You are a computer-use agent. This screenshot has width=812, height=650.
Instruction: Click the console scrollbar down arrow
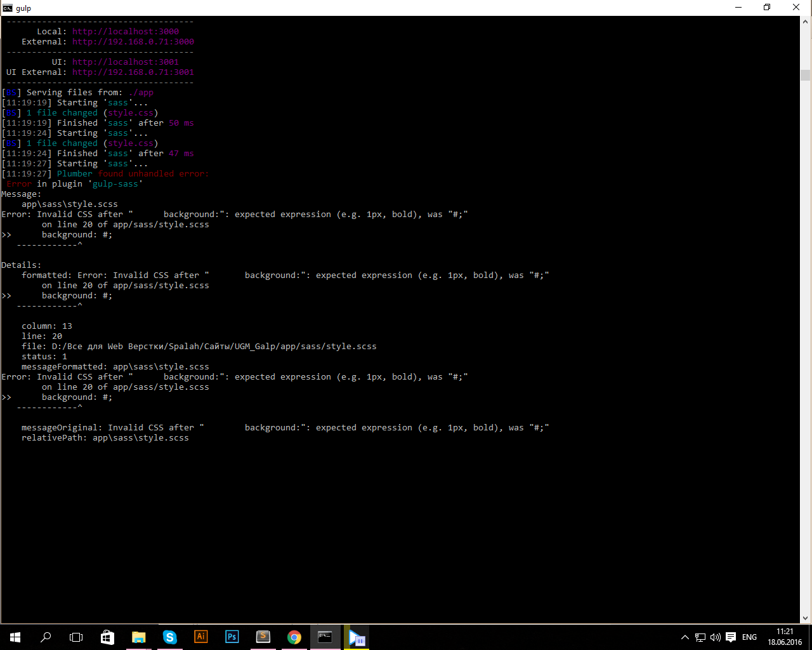pyautogui.click(x=806, y=618)
